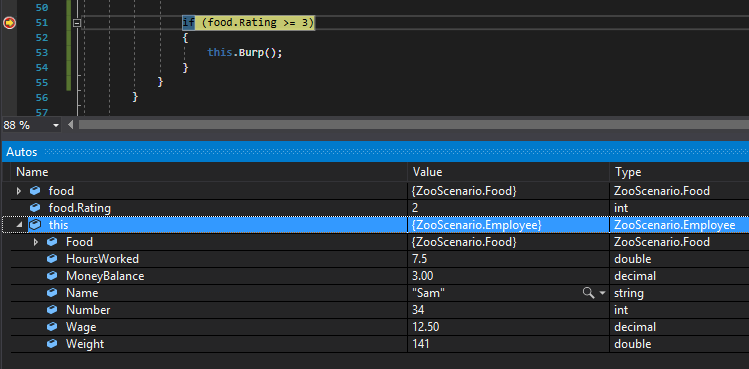Collapse the if block on line 51

pos(76,22)
